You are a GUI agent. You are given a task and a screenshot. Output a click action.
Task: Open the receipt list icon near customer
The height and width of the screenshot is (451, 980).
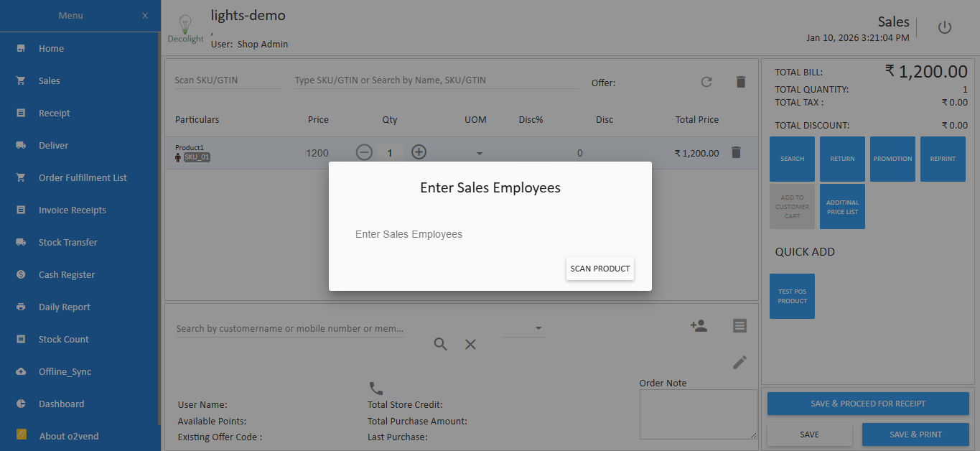tap(739, 326)
